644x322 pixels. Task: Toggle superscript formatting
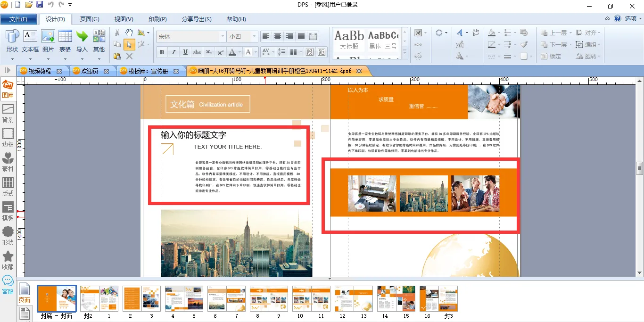[220, 52]
